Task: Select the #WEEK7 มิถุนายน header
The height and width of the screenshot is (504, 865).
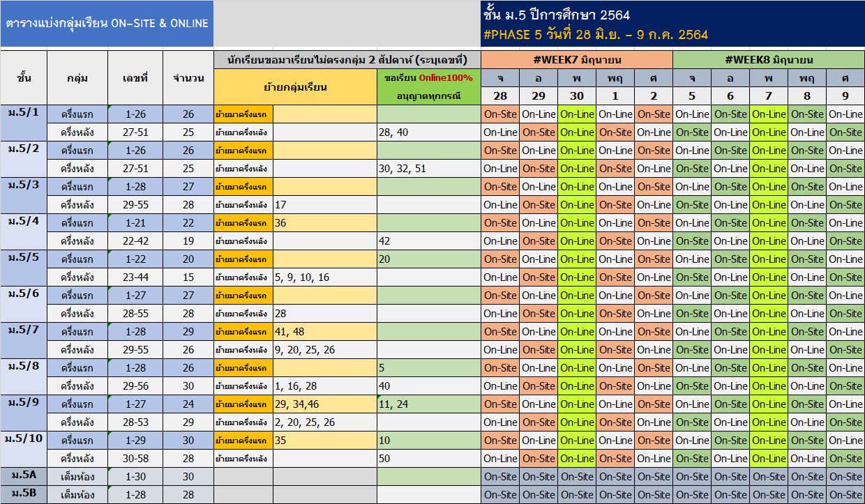Action: pyautogui.click(x=577, y=60)
